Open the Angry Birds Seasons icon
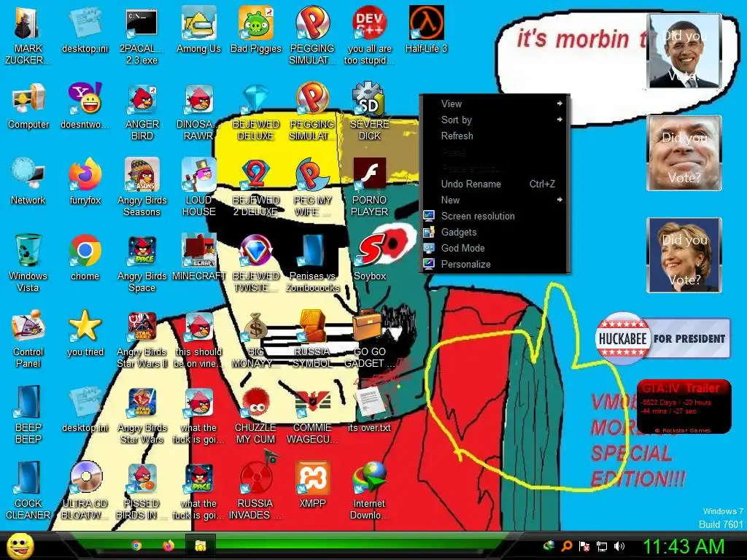The height and width of the screenshot is (560, 747). (142, 187)
